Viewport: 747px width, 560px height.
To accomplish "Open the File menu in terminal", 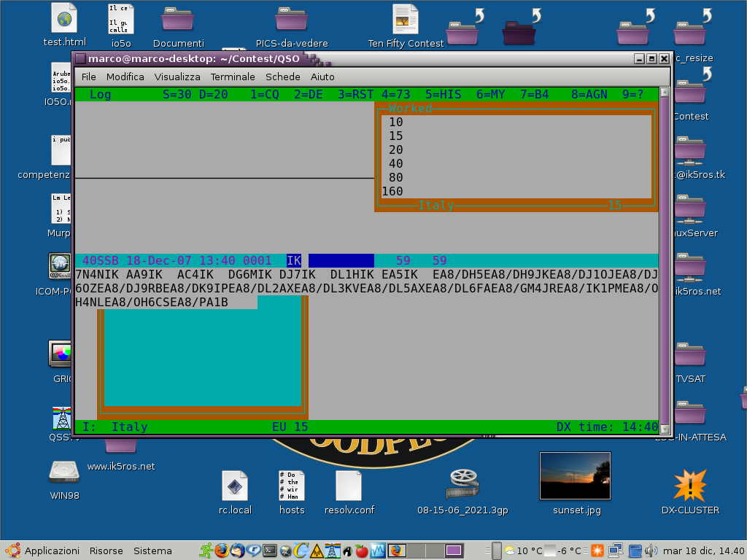I will [88, 77].
